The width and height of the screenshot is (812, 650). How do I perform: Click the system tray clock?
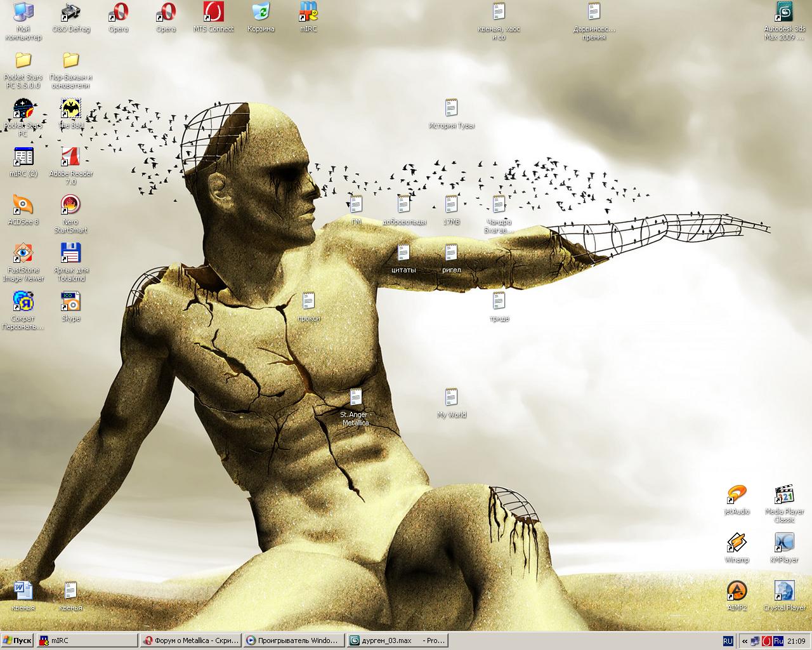coord(796,641)
